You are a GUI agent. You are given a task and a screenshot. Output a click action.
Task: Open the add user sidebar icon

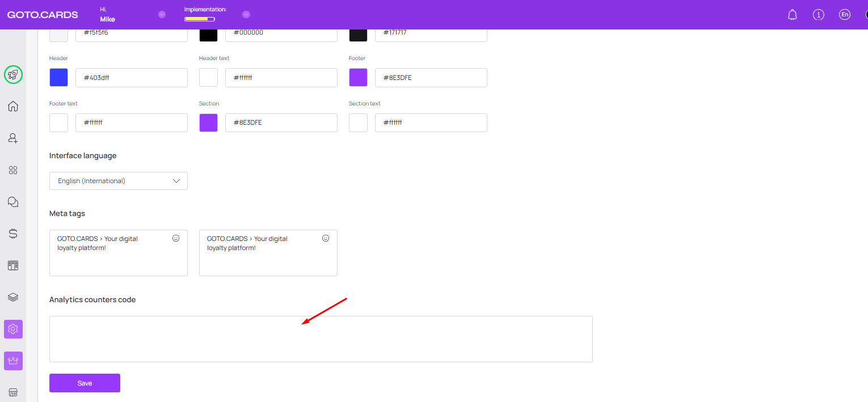pos(13,138)
